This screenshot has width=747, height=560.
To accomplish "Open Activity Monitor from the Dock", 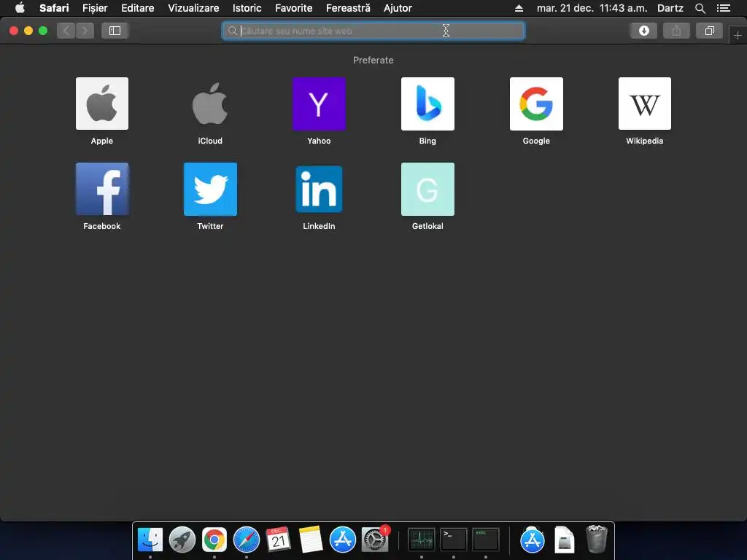I will (x=421, y=540).
